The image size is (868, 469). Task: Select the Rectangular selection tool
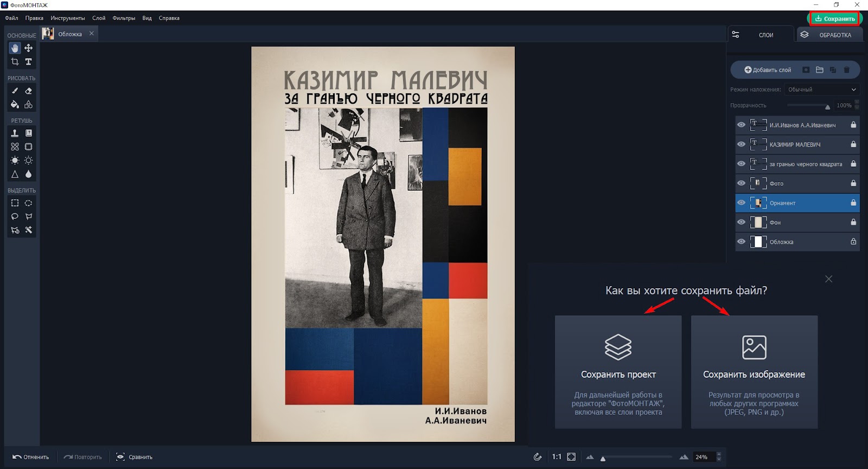(x=15, y=203)
